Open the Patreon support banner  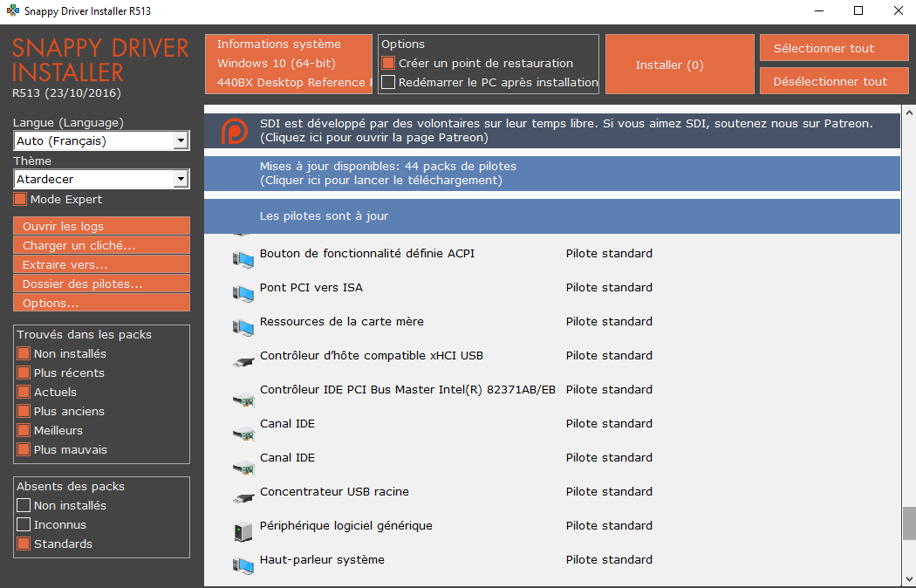(x=552, y=131)
